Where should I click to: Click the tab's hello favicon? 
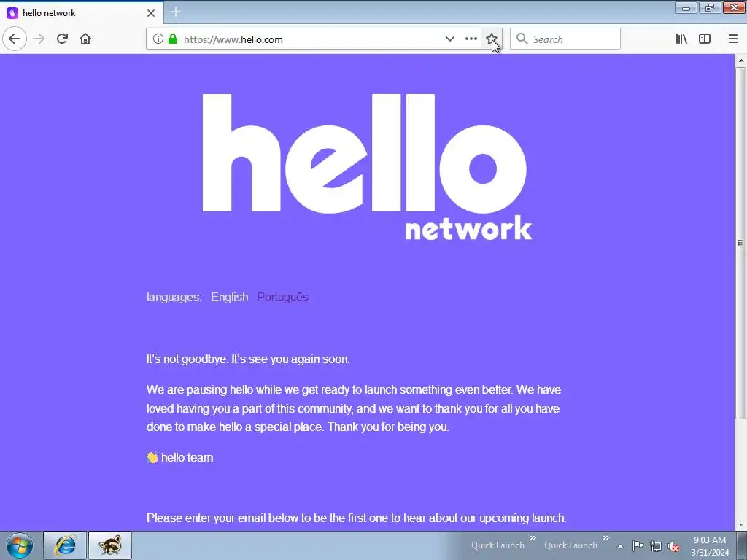(12, 13)
